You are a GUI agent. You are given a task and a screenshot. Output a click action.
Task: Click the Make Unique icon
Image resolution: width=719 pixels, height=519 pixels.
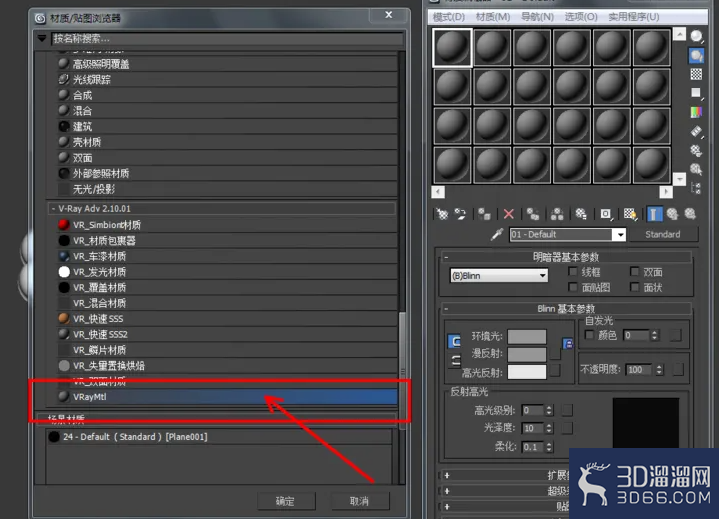[x=557, y=214]
